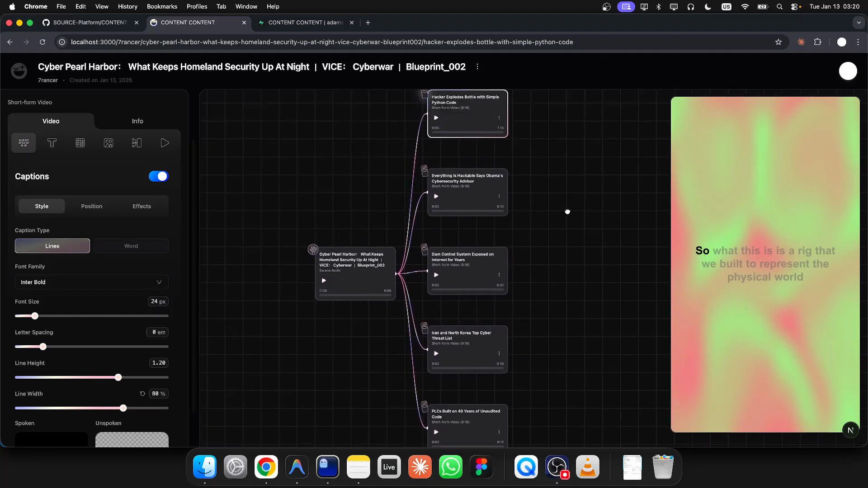Play the Iran and North Korea node
Image resolution: width=868 pixels, height=488 pixels.
(436, 353)
